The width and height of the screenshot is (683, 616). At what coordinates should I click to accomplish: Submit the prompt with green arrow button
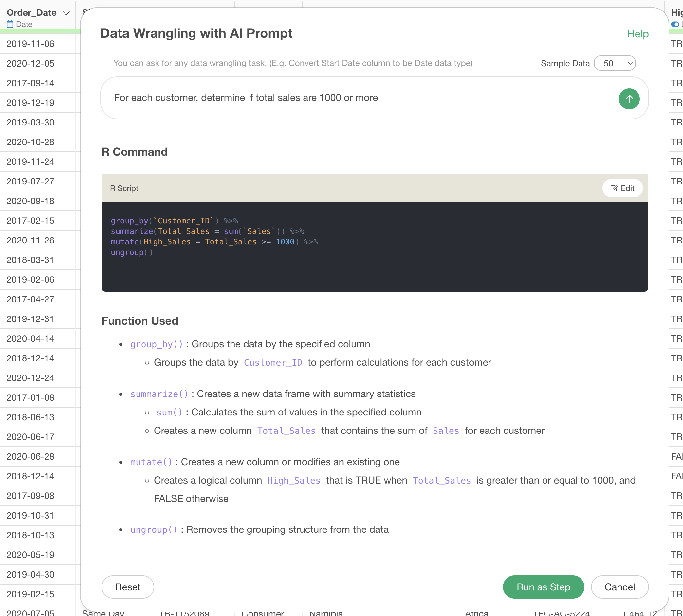click(629, 99)
